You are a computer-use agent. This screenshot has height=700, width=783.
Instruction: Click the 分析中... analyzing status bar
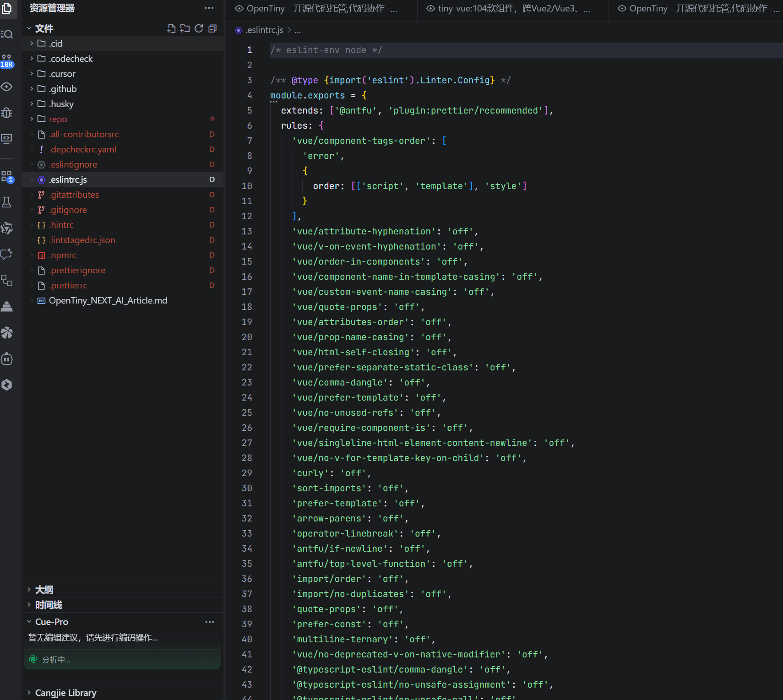coord(122,659)
